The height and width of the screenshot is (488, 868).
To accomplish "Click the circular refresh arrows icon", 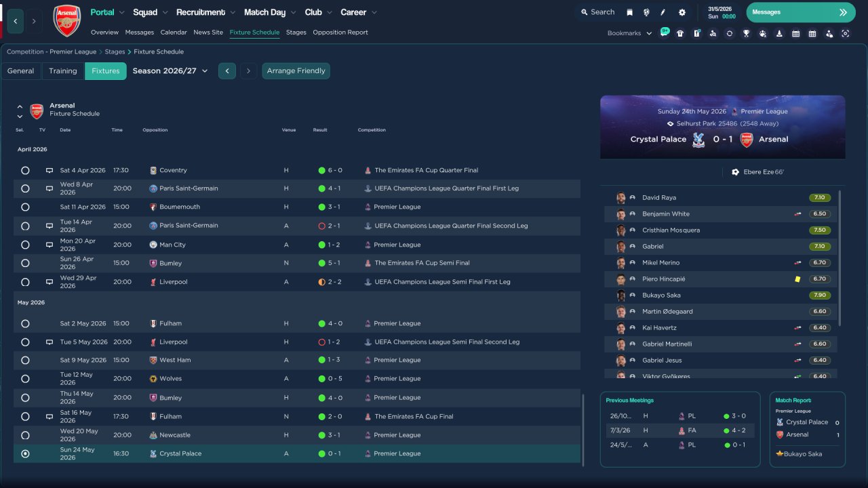I will tap(729, 33).
